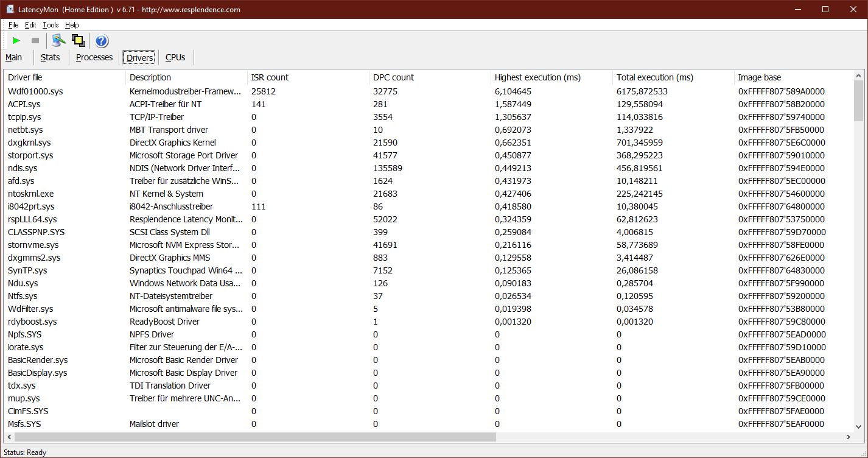868x458 pixels.
Task: Switch to the Processes tab
Action: (94, 57)
